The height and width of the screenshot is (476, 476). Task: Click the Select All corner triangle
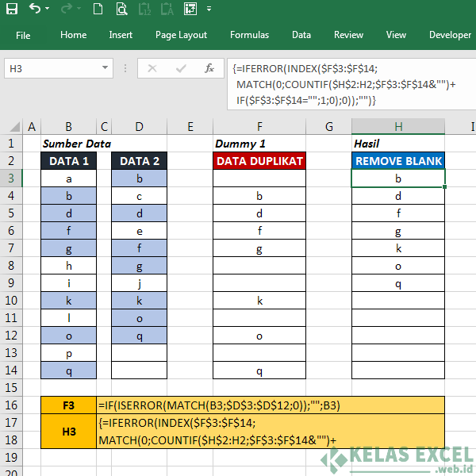click(x=14, y=127)
